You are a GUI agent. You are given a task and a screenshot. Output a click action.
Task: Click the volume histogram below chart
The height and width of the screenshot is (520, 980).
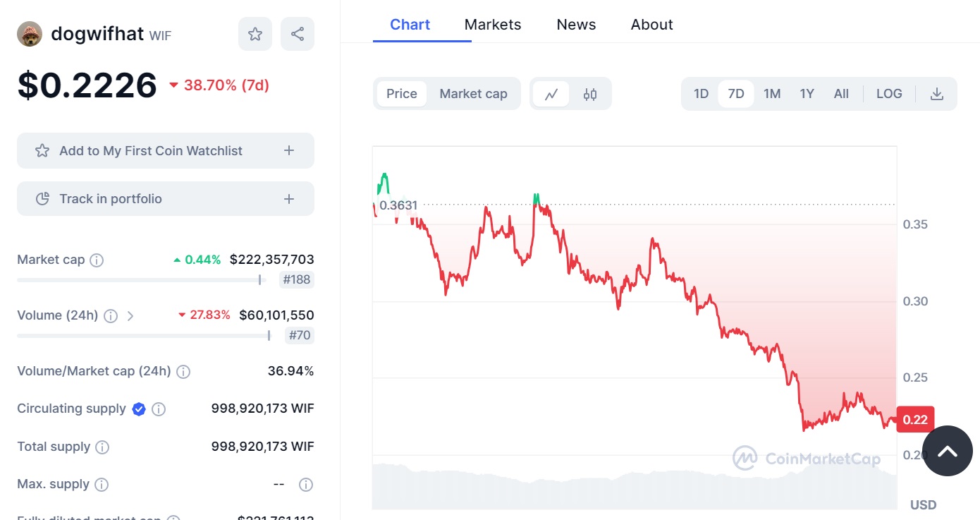(635, 485)
